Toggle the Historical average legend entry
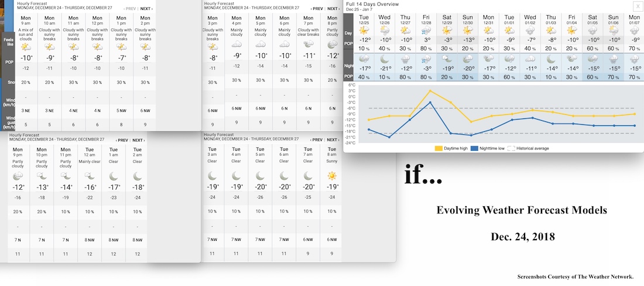Viewport: 644px width, 286px height. point(512,148)
